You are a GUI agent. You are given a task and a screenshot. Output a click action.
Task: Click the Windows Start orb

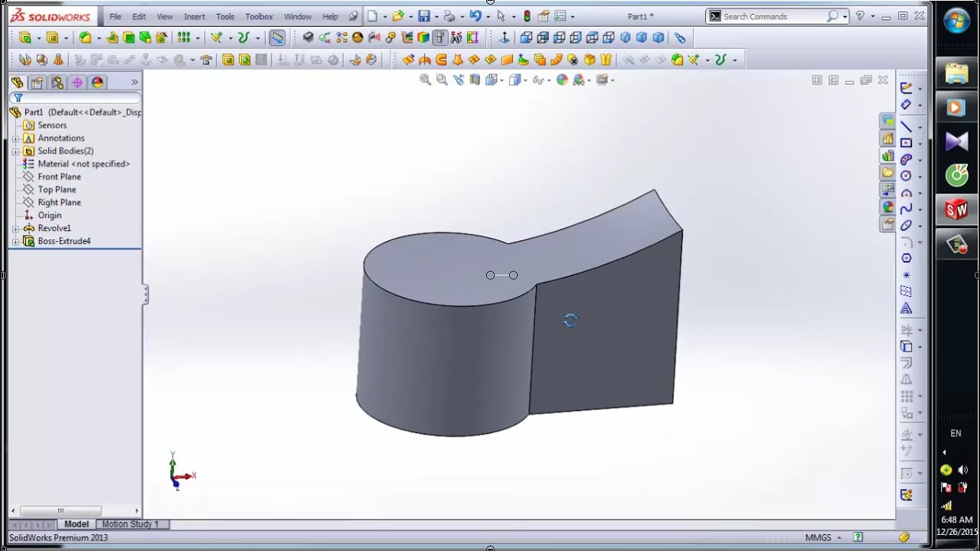tap(956, 21)
